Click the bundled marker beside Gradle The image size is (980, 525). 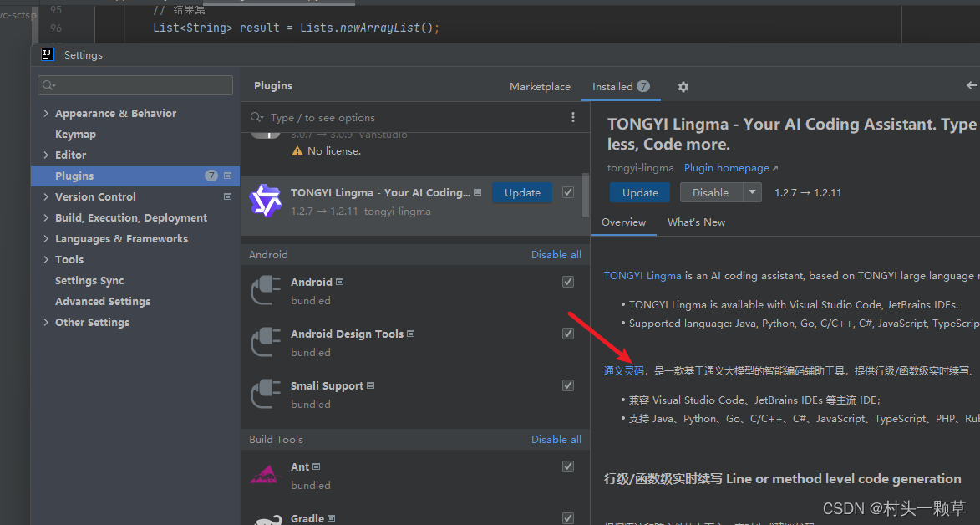[x=331, y=519]
